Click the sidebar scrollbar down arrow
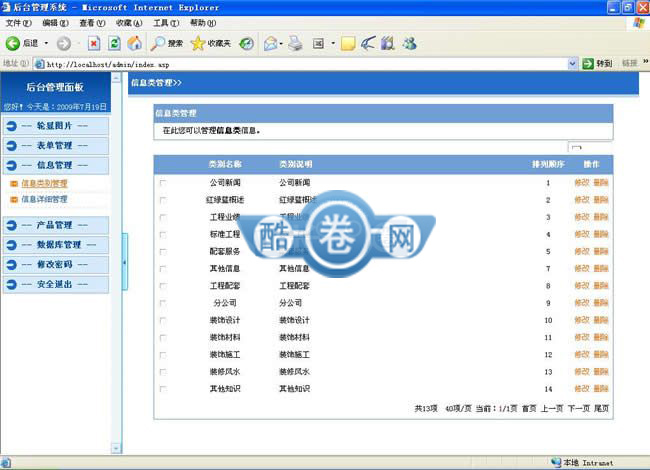 116,448
